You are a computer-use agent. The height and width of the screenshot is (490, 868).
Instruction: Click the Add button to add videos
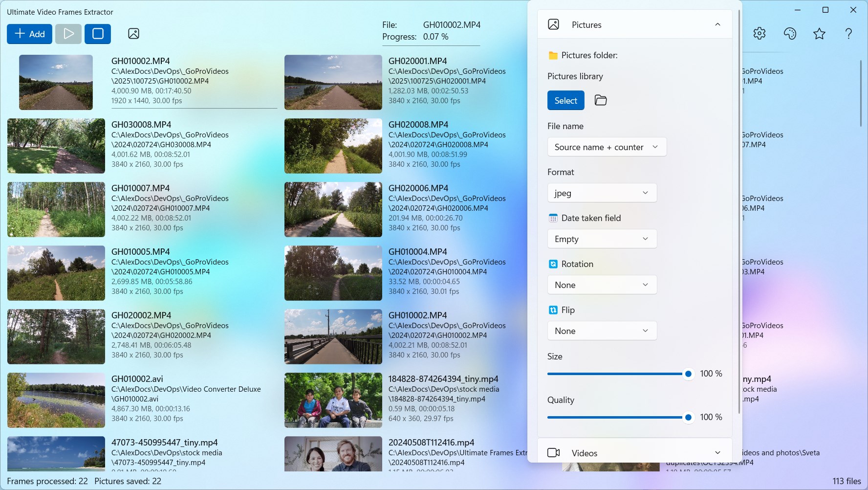point(29,34)
